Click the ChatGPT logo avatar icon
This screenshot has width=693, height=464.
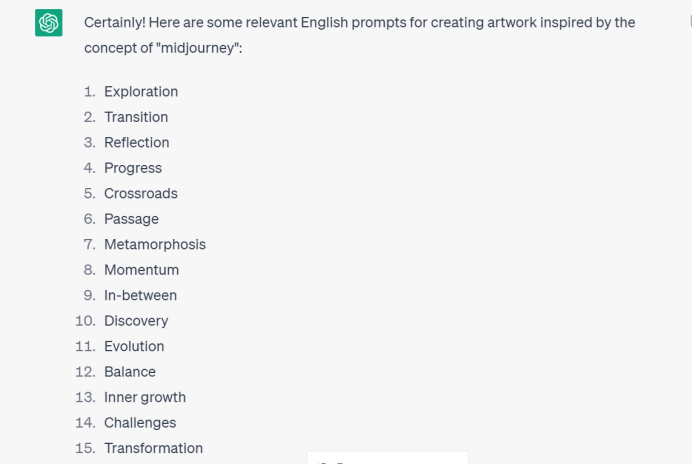pos(49,22)
